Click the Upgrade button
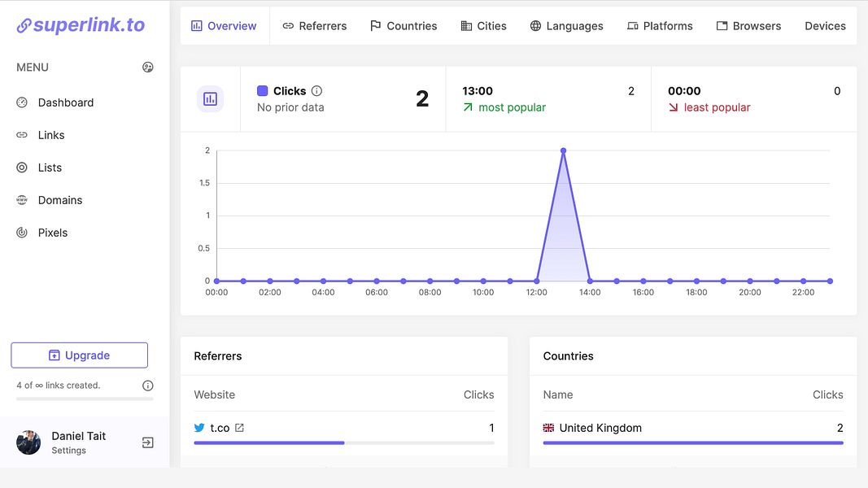 coord(79,355)
